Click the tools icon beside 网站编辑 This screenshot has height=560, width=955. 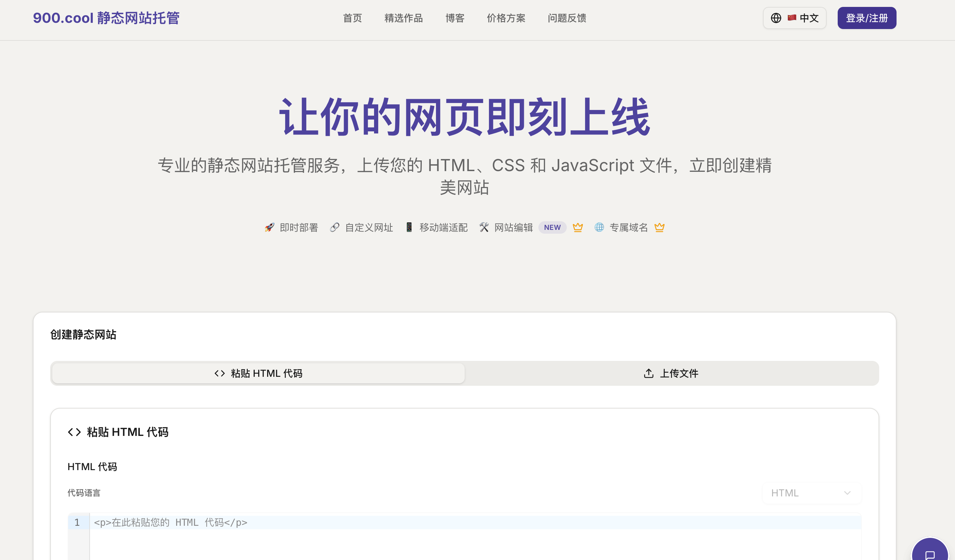click(x=484, y=227)
